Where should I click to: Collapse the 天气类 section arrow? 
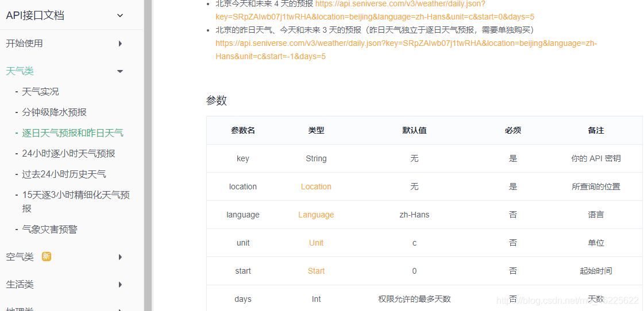point(120,71)
